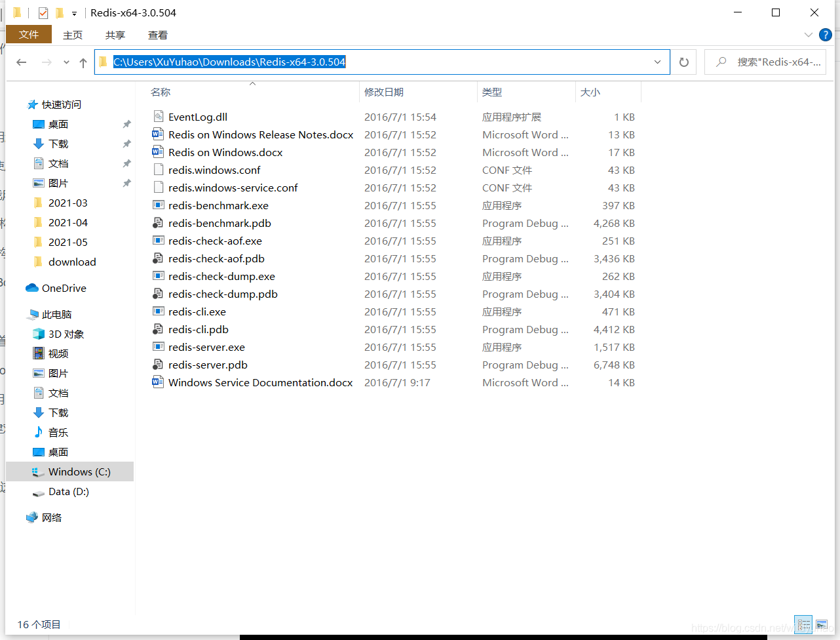840x640 pixels.
Task: Select the redis-server.exe file icon
Action: 158,347
